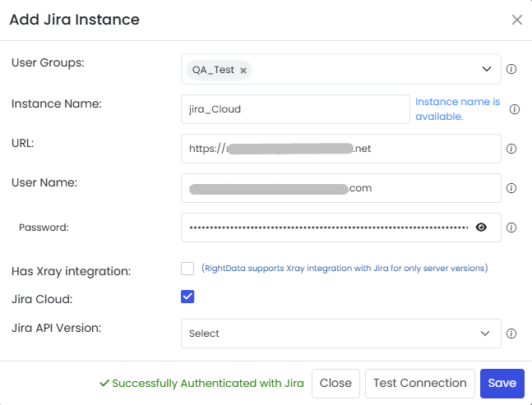Image resolution: width=532 pixels, height=405 pixels.
Task: Click into the User Name input field
Action: tap(341, 188)
